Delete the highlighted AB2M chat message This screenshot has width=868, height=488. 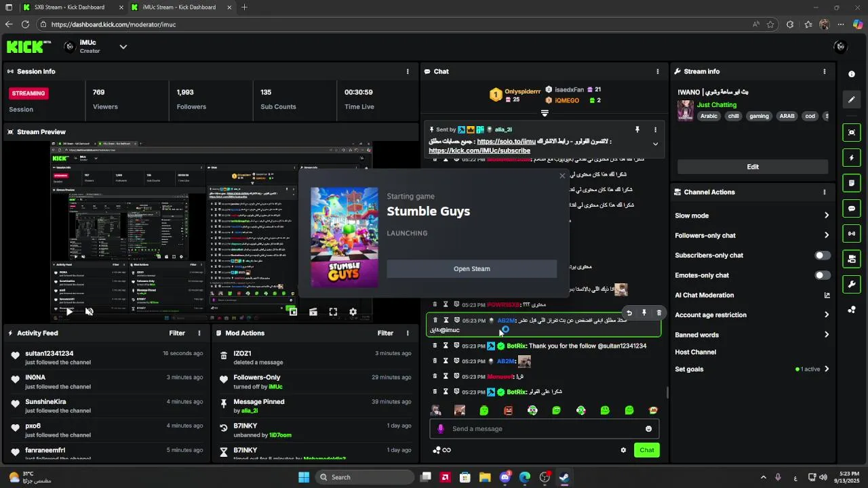(658, 313)
